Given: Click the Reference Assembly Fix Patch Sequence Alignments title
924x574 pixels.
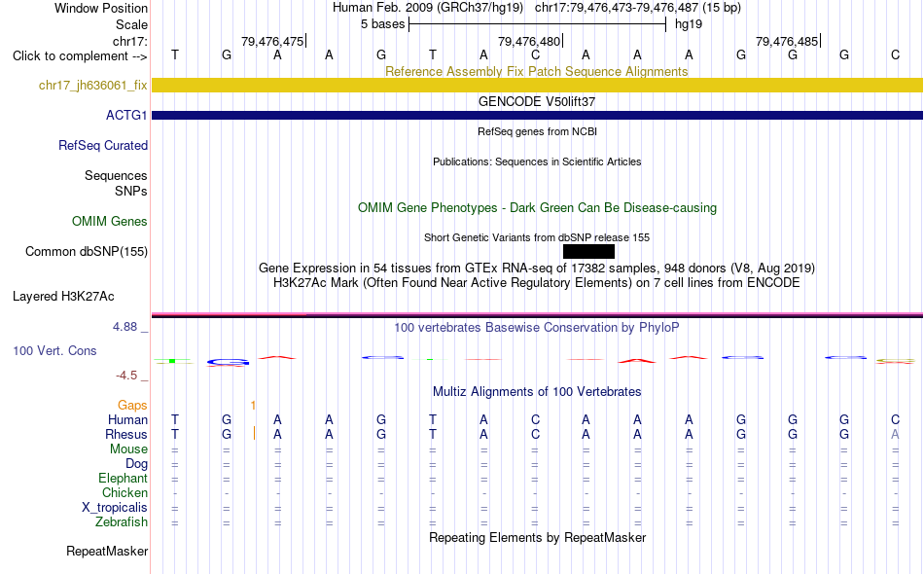Looking at the screenshot, I should 536,71.
